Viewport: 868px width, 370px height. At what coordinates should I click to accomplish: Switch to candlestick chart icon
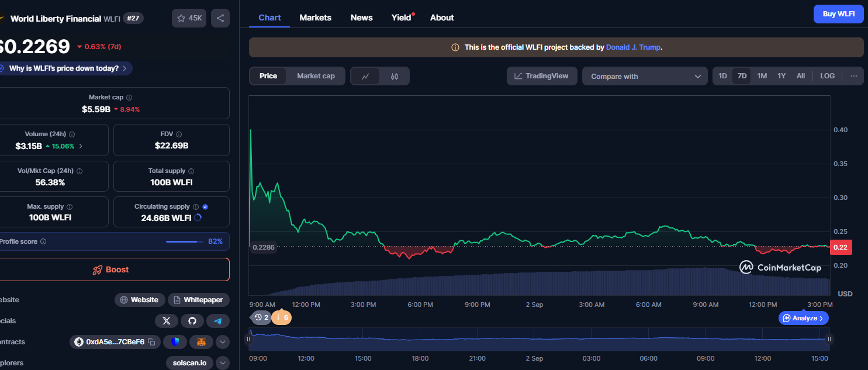395,76
